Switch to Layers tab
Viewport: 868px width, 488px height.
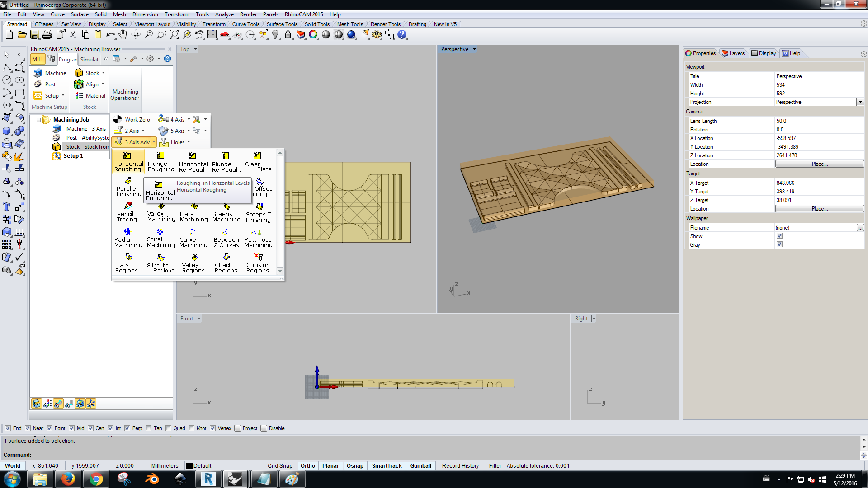(x=733, y=53)
